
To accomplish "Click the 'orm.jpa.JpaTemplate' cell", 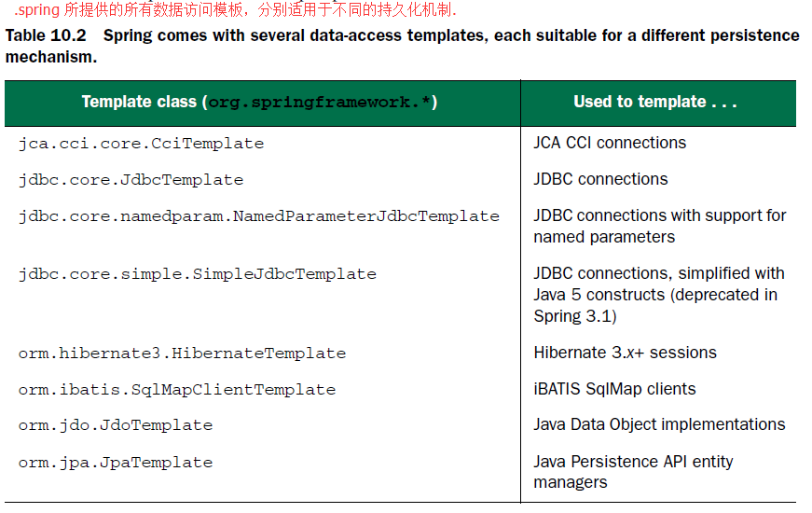I will point(116,463).
